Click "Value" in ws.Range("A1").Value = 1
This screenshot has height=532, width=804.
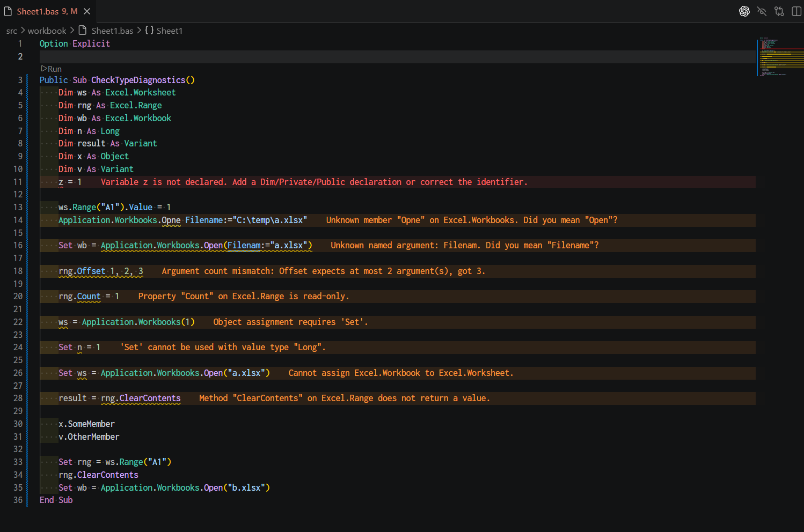[x=141, y=208]
